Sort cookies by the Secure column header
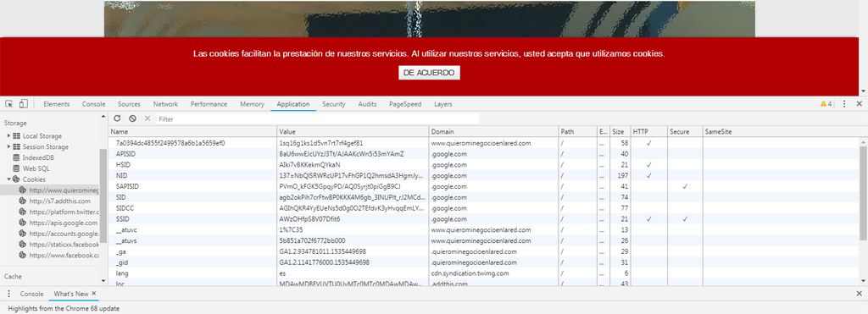868x314 pixels. (685, 131)
